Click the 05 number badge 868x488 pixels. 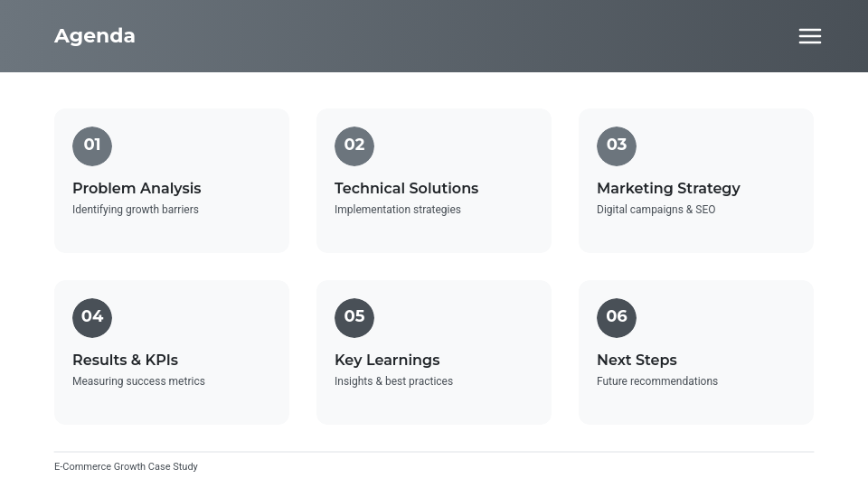[x=354, y=318]
